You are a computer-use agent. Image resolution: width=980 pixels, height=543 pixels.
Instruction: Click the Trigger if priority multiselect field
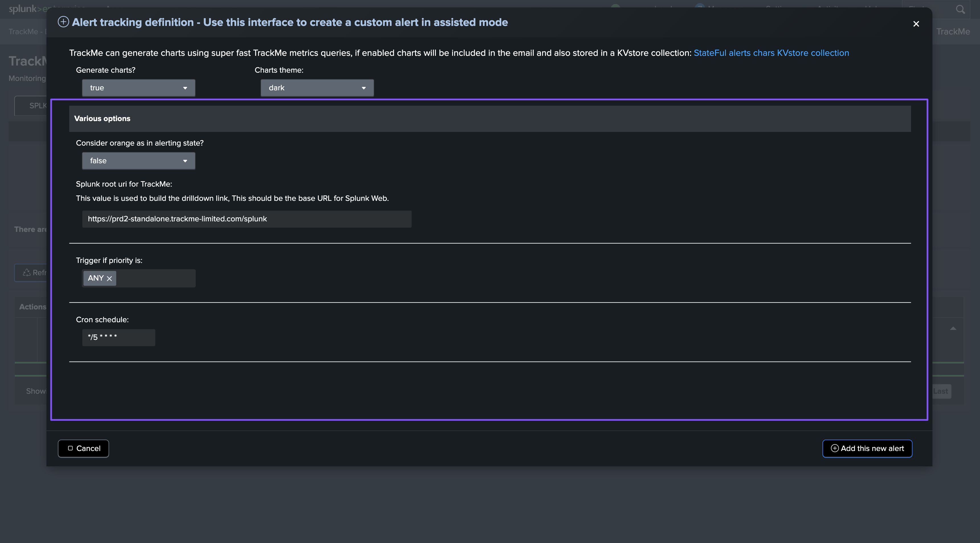138,278
